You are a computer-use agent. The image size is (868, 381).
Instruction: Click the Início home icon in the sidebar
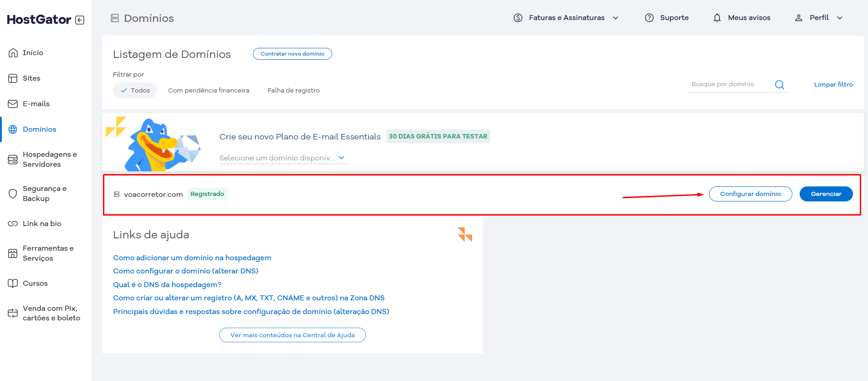[13, 53]
